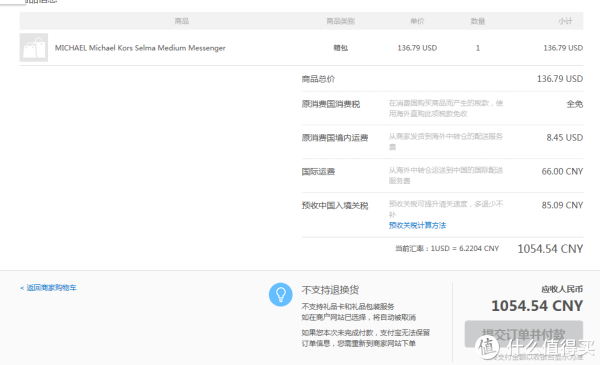
Task: Open 预收关税计算方法 link
Action: [417, 225]
